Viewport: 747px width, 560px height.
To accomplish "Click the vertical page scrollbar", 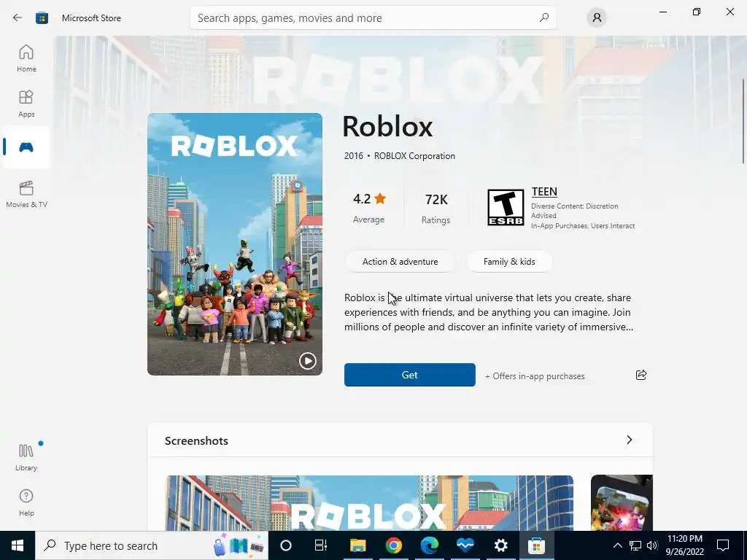I will coord(743,122).
